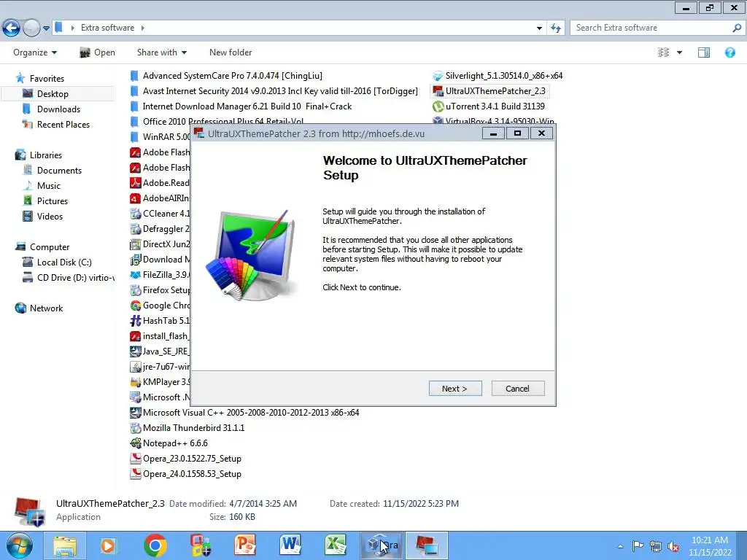The width and height of the screenshot is (747, 560).
Task: Open Google Chrome from taskbar
Action: 155,545
